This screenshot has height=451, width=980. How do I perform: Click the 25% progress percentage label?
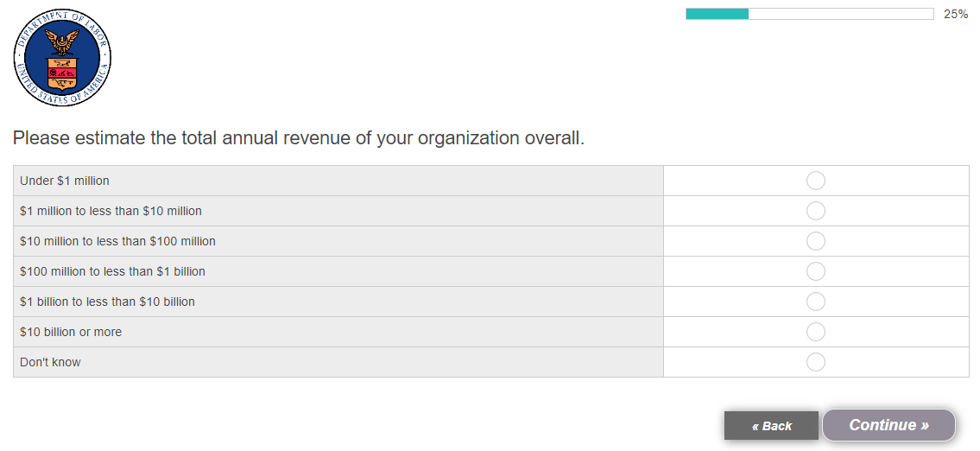(x=956, y=14)
